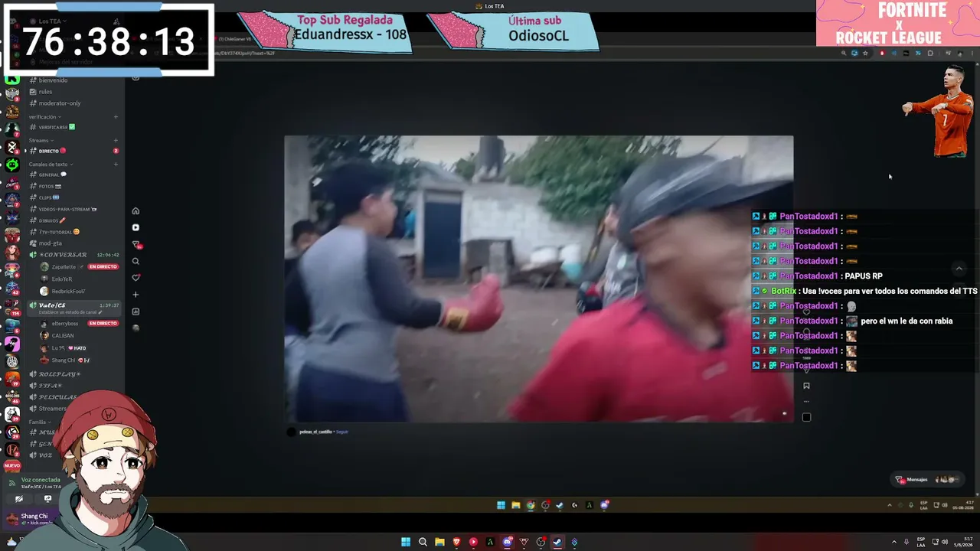Switch to the GENERAL text channel
Viewport: 980px width, 551px height.
tap(73, 174)
